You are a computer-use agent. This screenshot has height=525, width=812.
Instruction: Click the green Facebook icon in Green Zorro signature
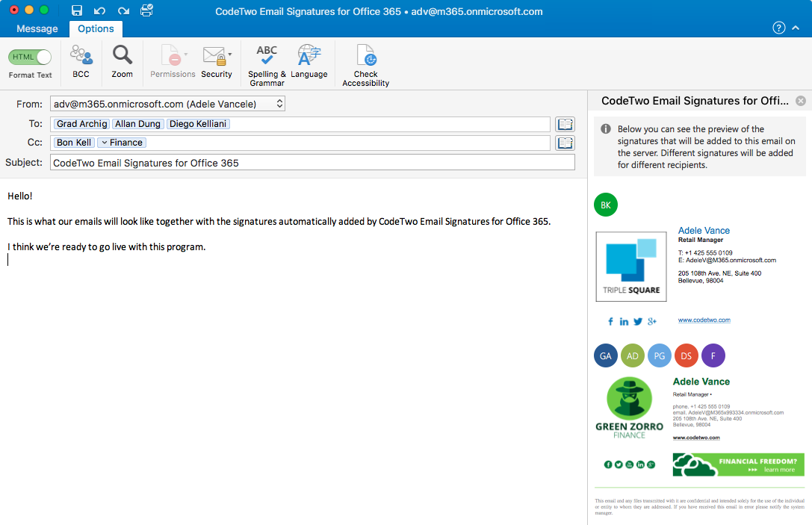coord(608,465)
